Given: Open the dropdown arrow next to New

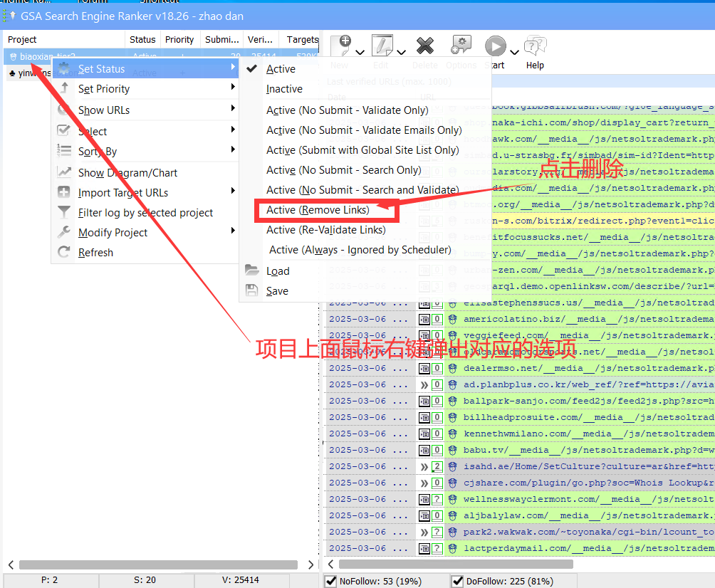Looking at the screenshot, I should pyautogui.click(x=360, y=53).
